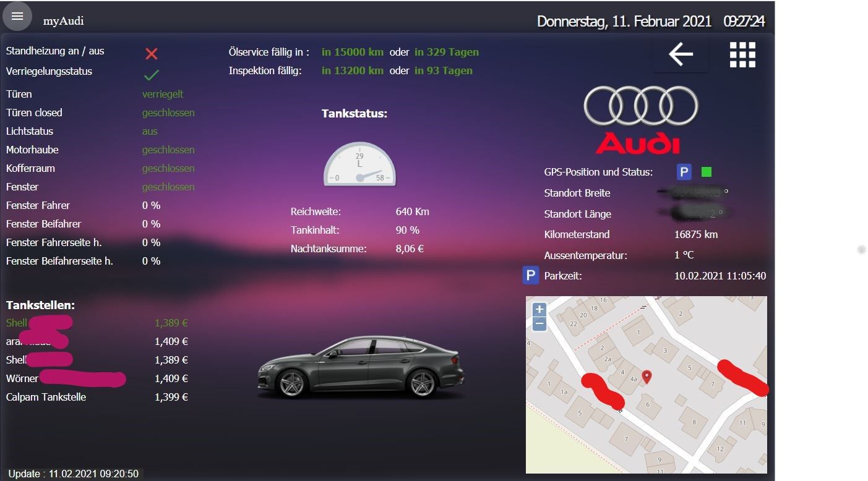Image resolution: width=868 pixels, height=481 pixels.
Task: Click the Verriegelungsstatus label
Action: (49, 71)
